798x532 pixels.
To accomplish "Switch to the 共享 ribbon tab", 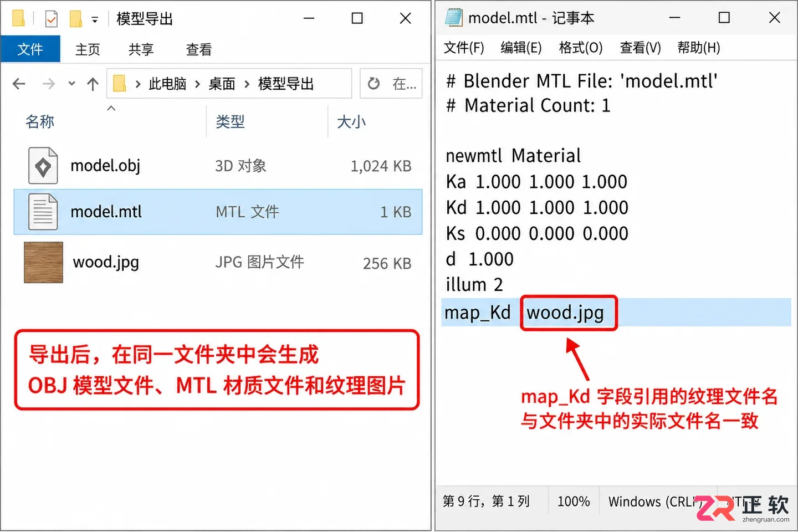I will tap(141, 50).
